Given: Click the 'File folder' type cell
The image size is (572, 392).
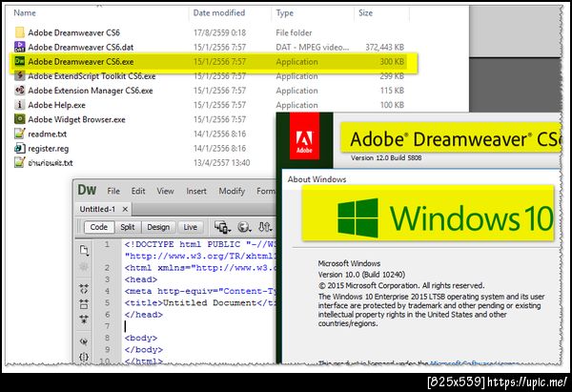Looking at the screenshot, I should pos(294,32).
